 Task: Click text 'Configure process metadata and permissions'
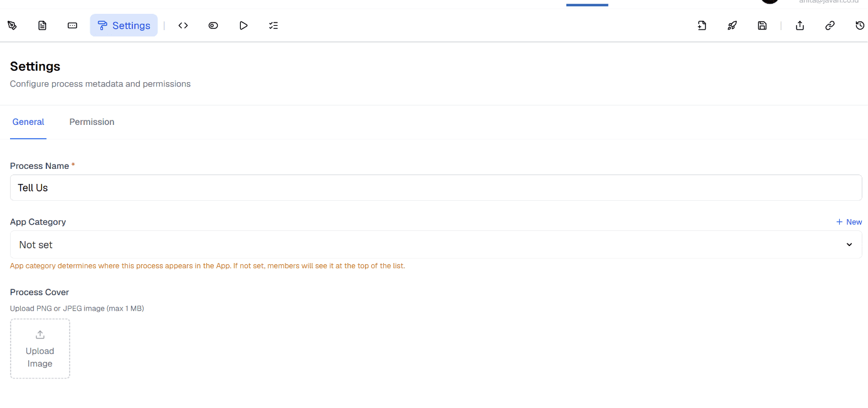(x=100, y=83)
